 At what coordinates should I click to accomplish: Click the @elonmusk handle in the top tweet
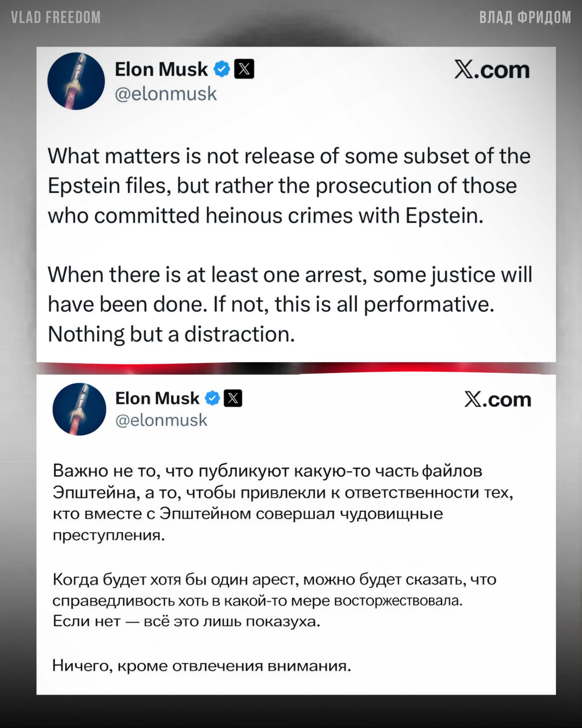pos(166,94)
